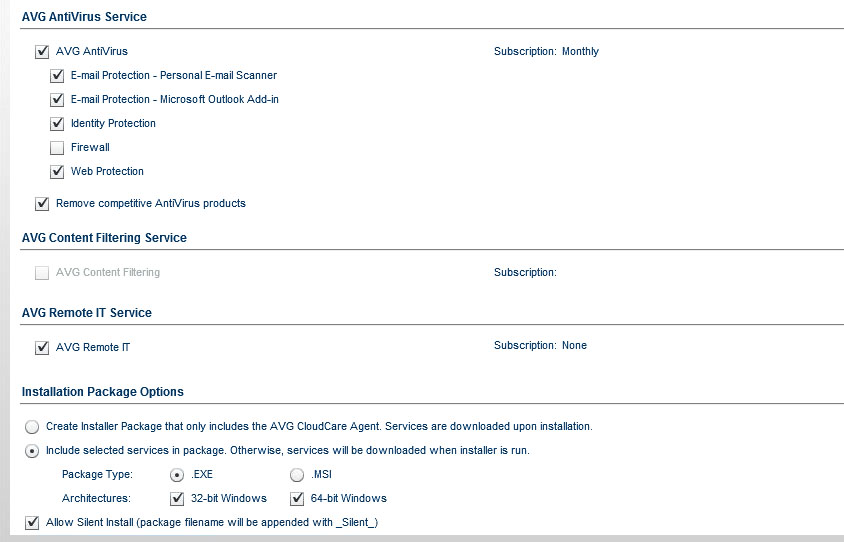Viewport: 844px width, 542px height.
Task: Select the .EXE package type
Action: coord(177,474)
